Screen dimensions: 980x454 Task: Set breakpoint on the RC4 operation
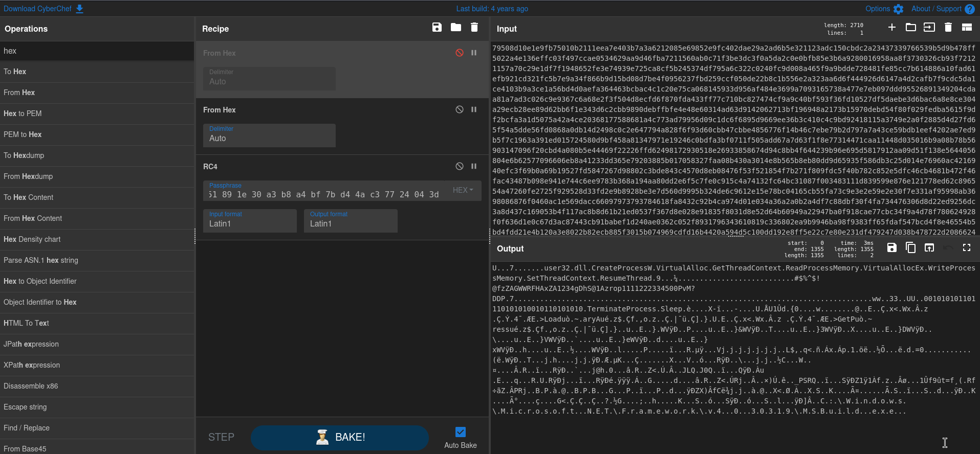click(474, 166)
